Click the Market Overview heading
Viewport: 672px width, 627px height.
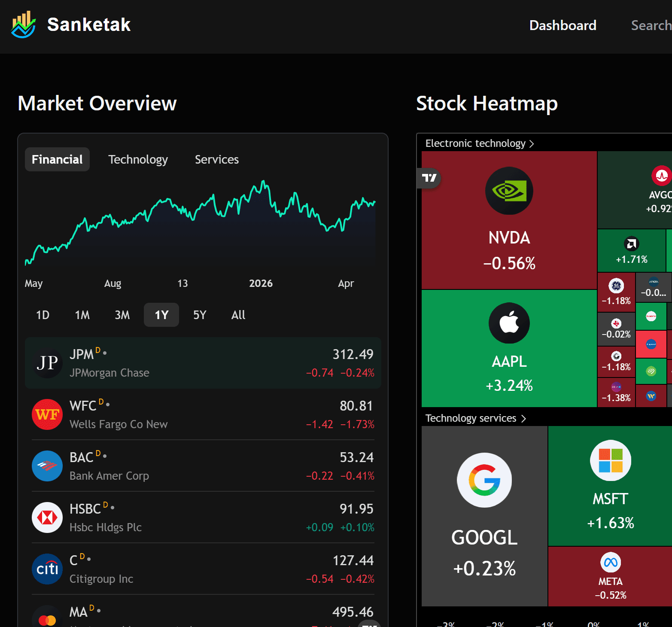(x=97, y=103)
